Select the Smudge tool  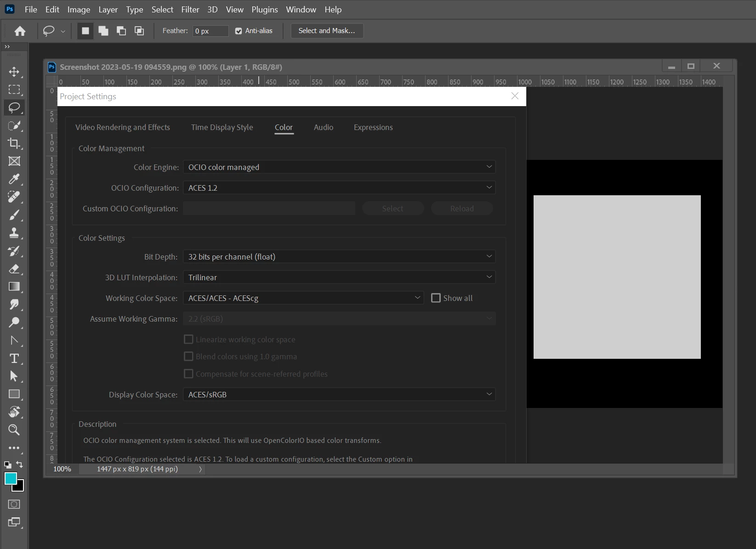point(14,305)
